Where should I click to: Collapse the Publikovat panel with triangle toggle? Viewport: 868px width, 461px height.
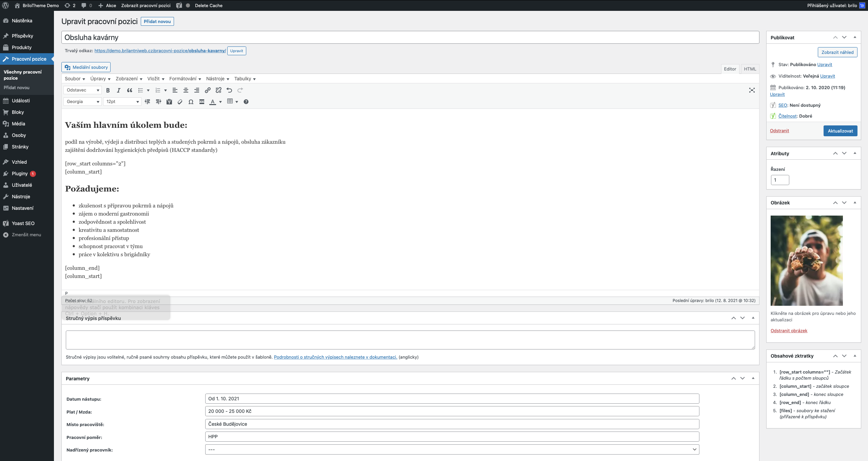[x=855, y=37]
